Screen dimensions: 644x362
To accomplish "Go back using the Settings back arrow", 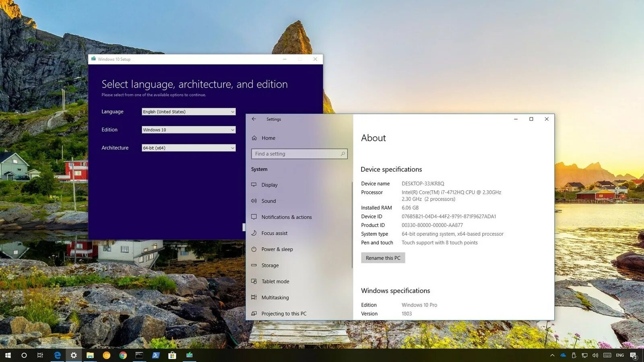I will (x=254, y=119).
